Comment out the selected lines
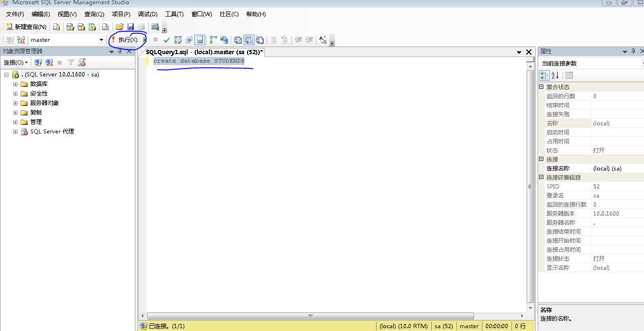644x331 pixels. tap(274, 40)
